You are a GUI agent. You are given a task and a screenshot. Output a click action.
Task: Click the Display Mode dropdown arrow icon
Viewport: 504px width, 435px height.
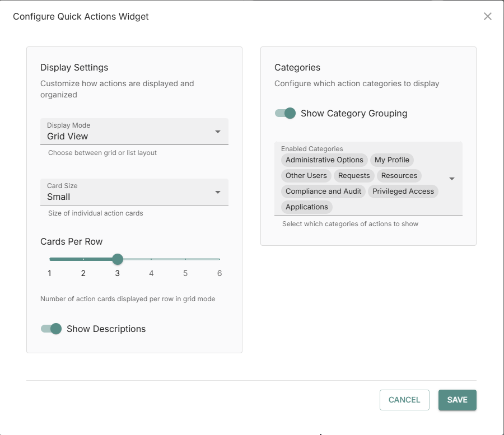[218, 132]
